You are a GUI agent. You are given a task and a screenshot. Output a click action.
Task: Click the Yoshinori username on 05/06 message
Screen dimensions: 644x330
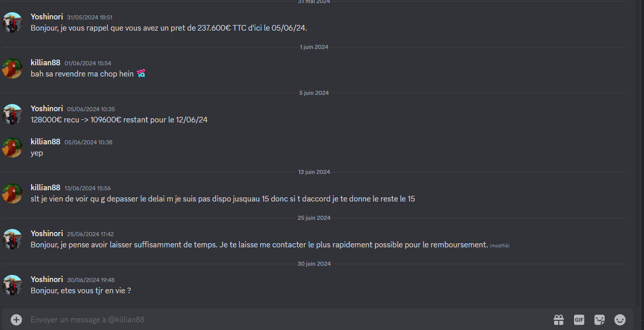click(46, 109)
